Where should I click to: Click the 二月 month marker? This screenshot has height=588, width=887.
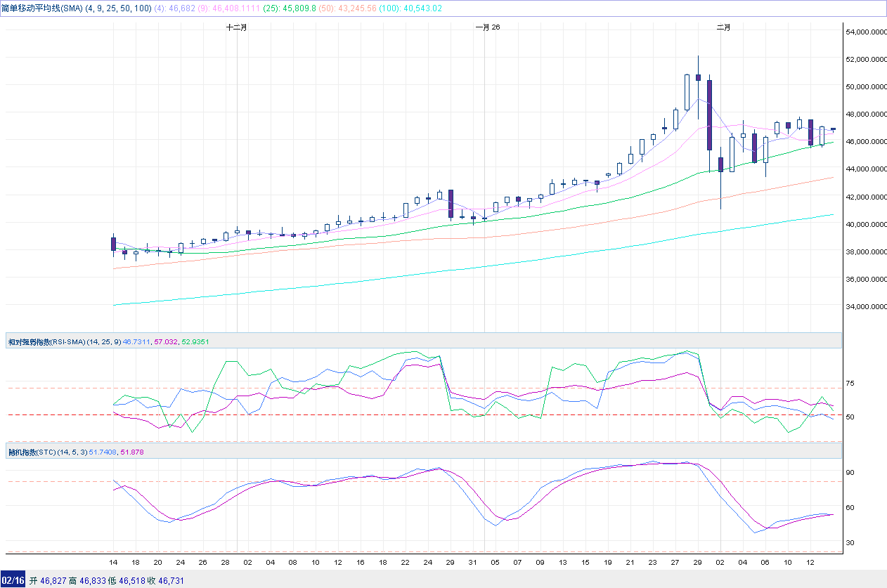point(723,27)
